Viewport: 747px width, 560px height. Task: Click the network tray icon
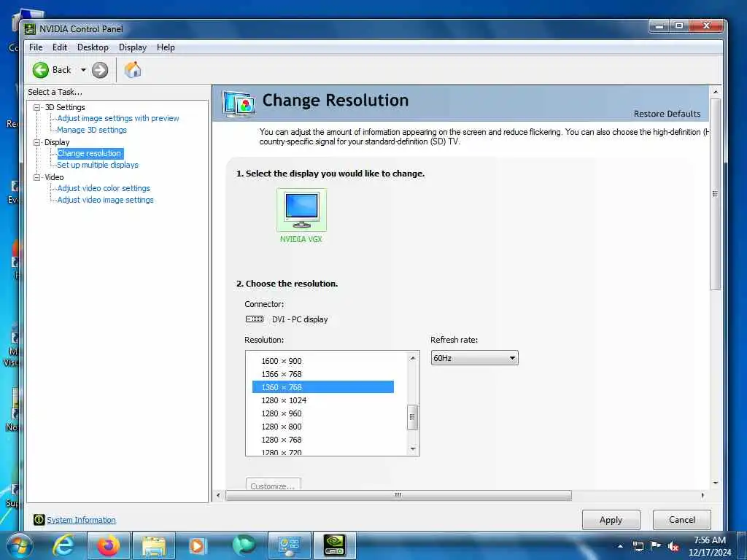click(638, 546)
